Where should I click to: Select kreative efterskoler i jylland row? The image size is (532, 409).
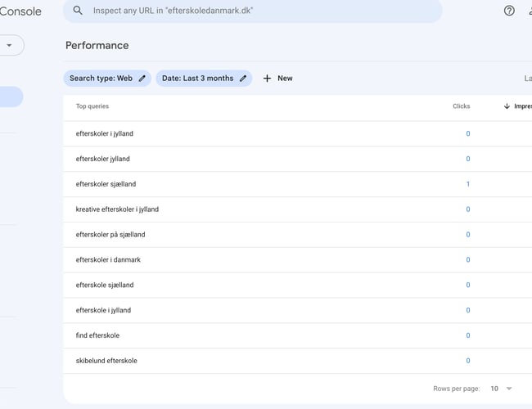[x=117, y=209]
